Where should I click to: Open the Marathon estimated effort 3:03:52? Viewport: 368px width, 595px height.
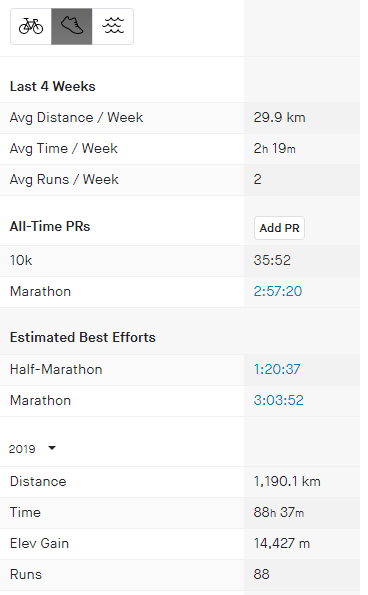278,400
